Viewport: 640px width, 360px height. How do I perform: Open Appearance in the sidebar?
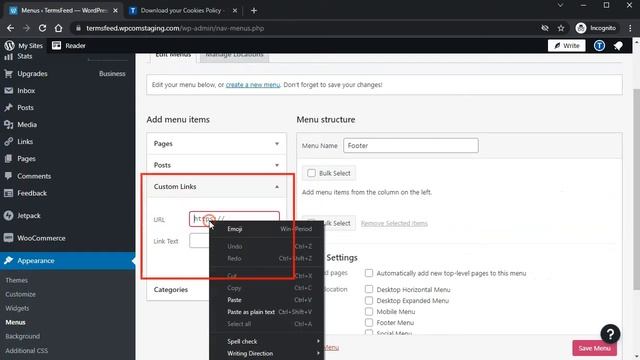click(x=67, y=260)
